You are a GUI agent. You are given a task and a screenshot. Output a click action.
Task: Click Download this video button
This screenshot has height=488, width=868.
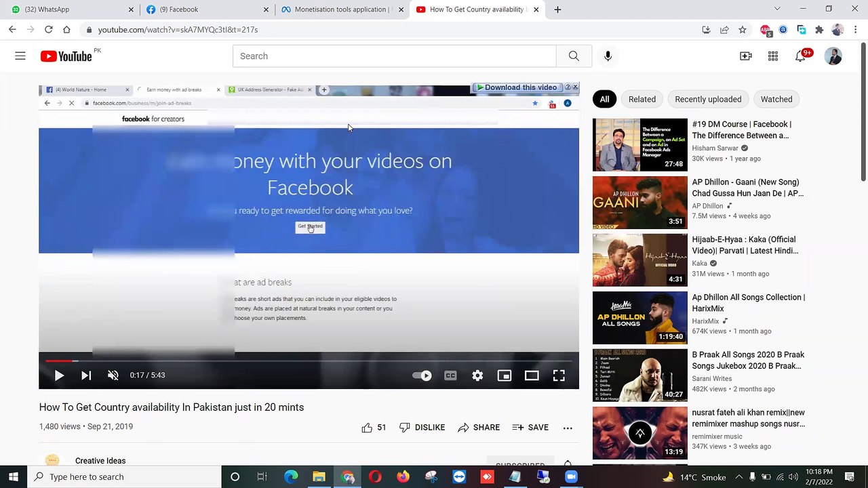click(x=517, y=87)
